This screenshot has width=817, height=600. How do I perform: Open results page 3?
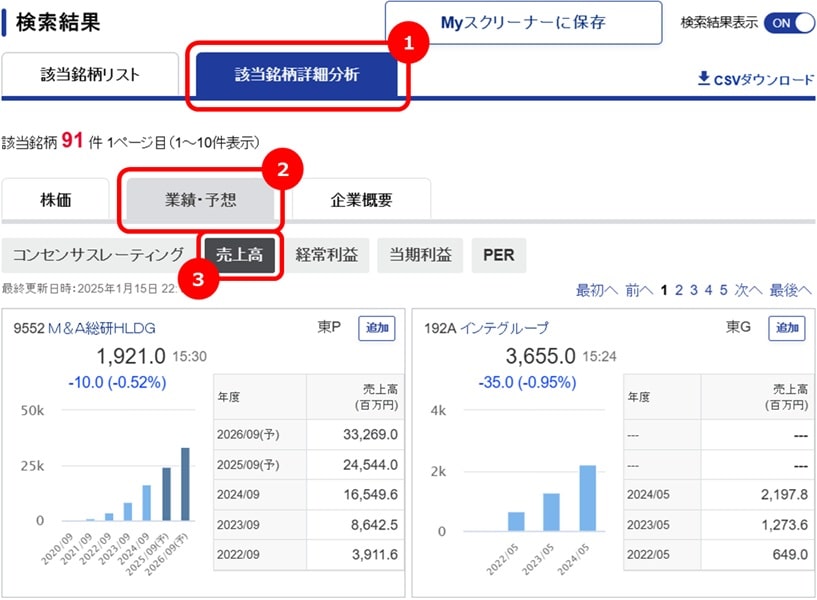pos(694,290)
